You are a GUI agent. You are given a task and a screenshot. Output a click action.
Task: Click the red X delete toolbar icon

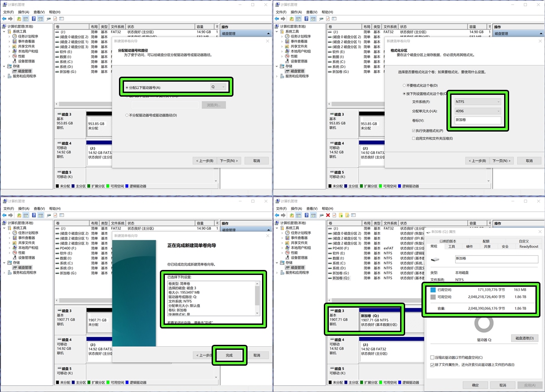point(328,215)
